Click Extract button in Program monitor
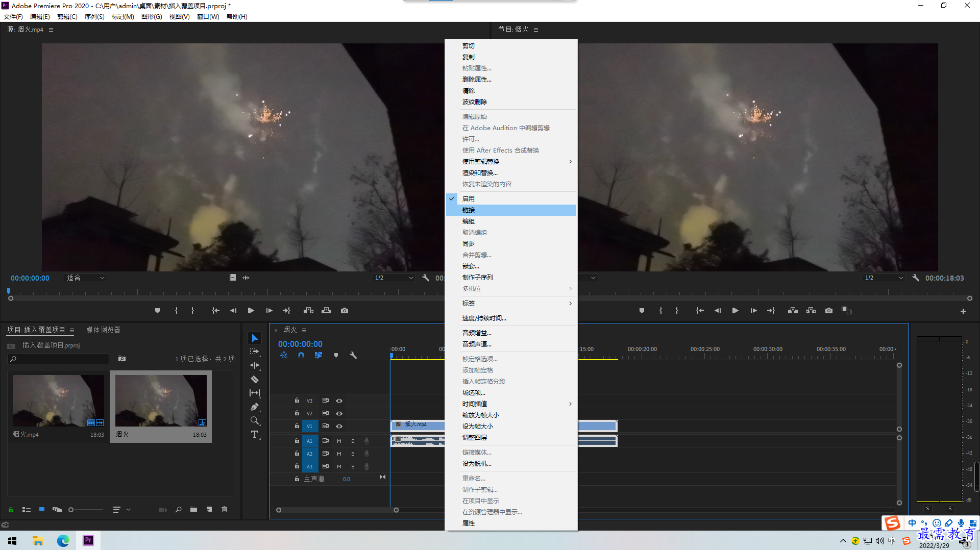The width and height of the screenshot is (980, 550). point(811,310)
